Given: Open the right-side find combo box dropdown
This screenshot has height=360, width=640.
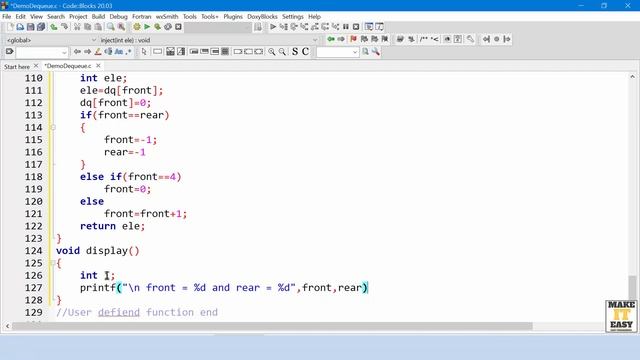Looking at the screenshot, I should [x=354, y=52].
